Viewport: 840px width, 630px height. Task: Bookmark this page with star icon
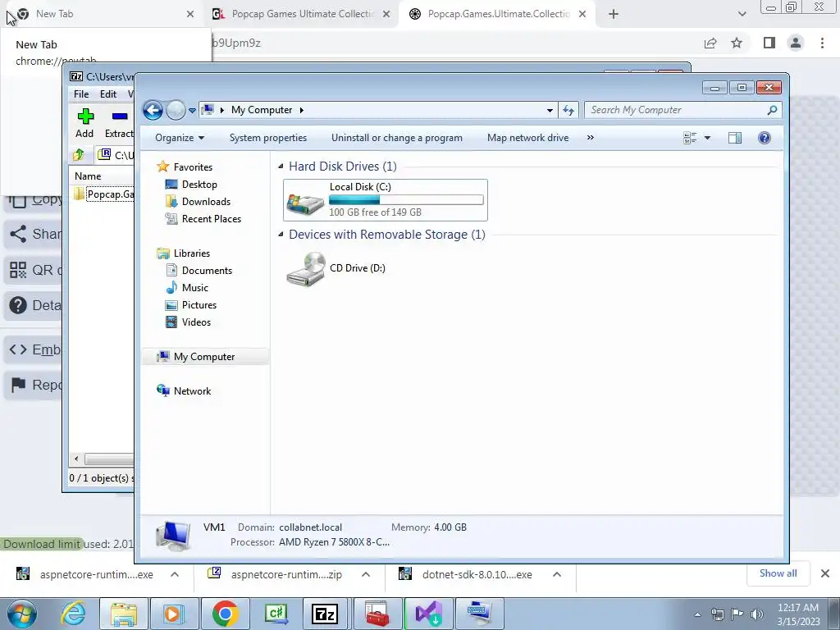tap(737, 43)
